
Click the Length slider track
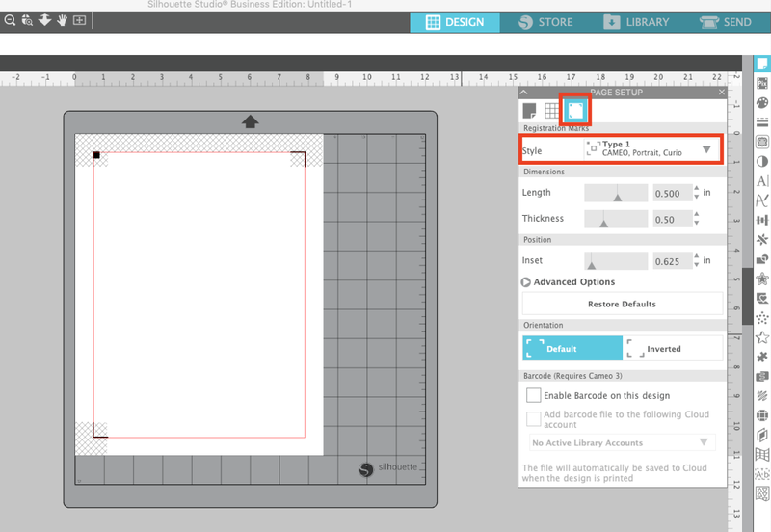pyautogui.click(x=616, y=193)
